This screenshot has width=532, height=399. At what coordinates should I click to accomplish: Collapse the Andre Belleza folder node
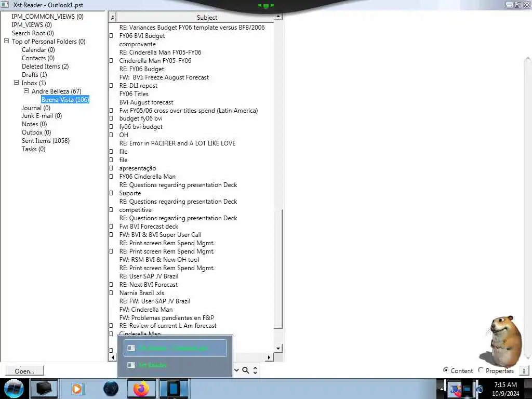pyautogui.click(x=26, y=91)
